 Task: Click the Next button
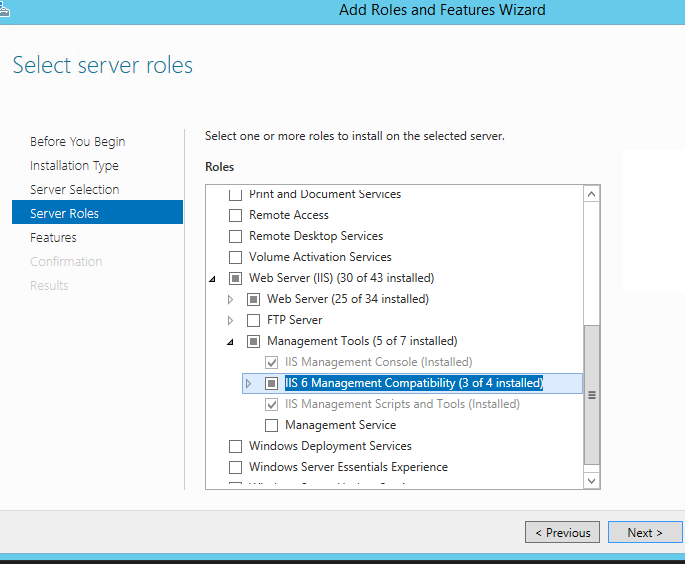[644, 532]
